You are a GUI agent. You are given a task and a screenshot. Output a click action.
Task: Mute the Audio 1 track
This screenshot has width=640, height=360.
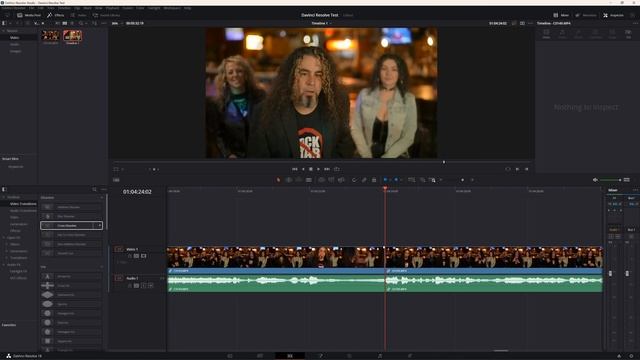[151, 285]
